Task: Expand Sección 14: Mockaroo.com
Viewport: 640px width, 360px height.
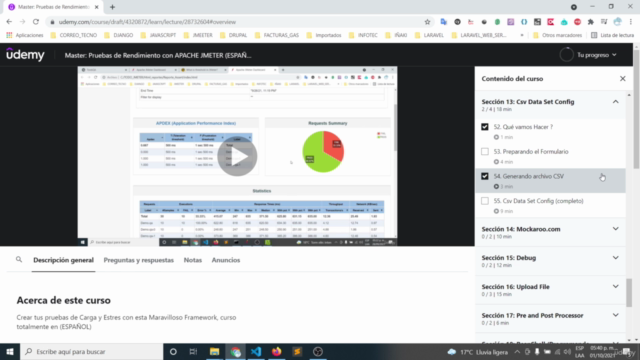Action: (x=616, y=229)
